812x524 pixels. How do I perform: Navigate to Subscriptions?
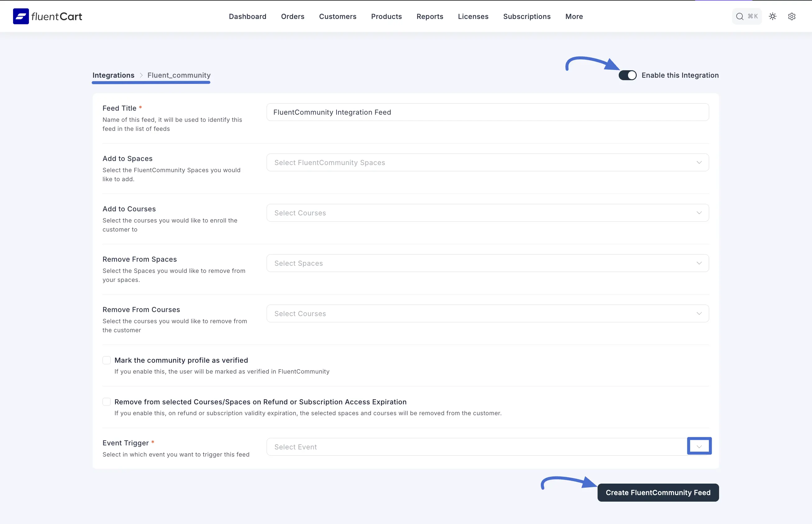[x=527, y=16]
